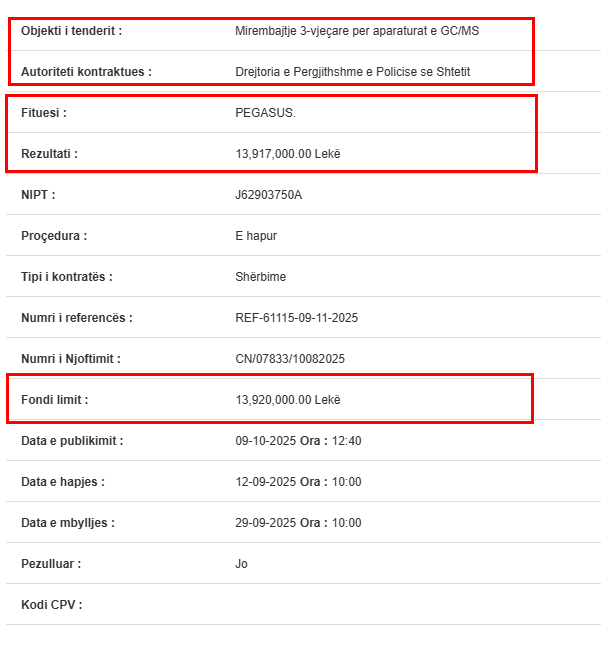Viewport: 601px width, 658px height.
Task: Click the 'Objekti i tenderit' label
Action: (71, 31)
